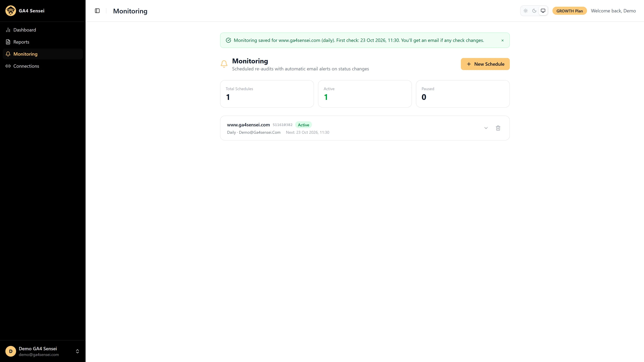Click the New Schedule button

click(485, 64)
